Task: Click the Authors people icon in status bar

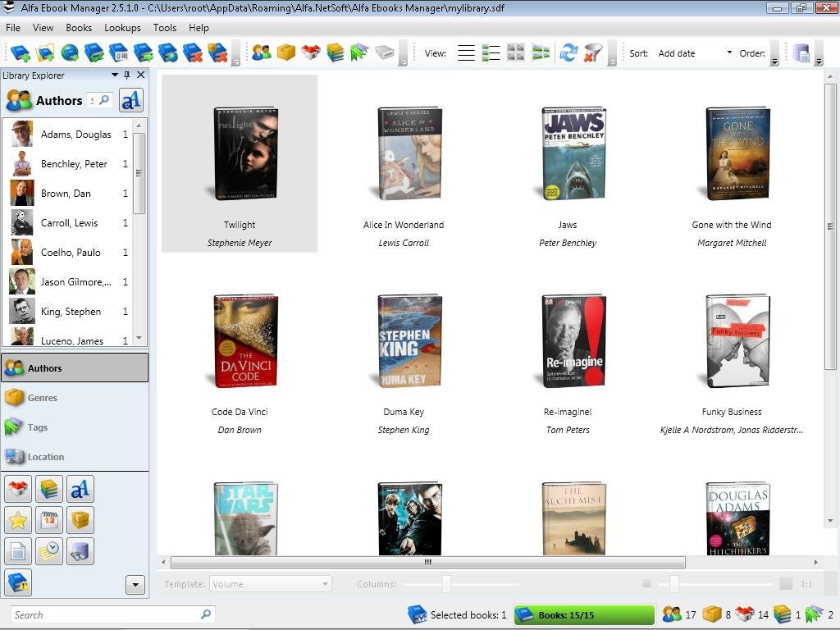Action: click(671, 614)
